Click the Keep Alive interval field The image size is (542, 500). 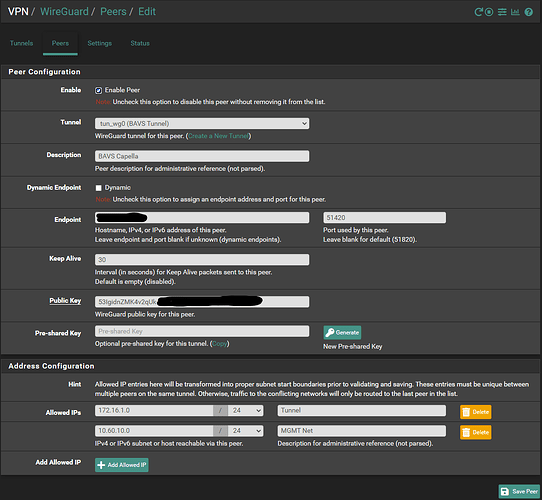202,260
